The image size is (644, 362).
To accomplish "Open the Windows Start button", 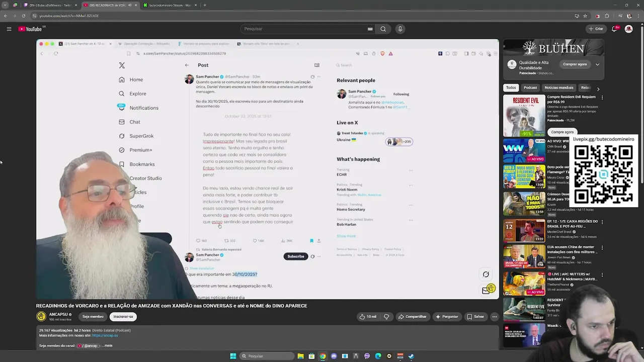I will (x=233, y=356).
